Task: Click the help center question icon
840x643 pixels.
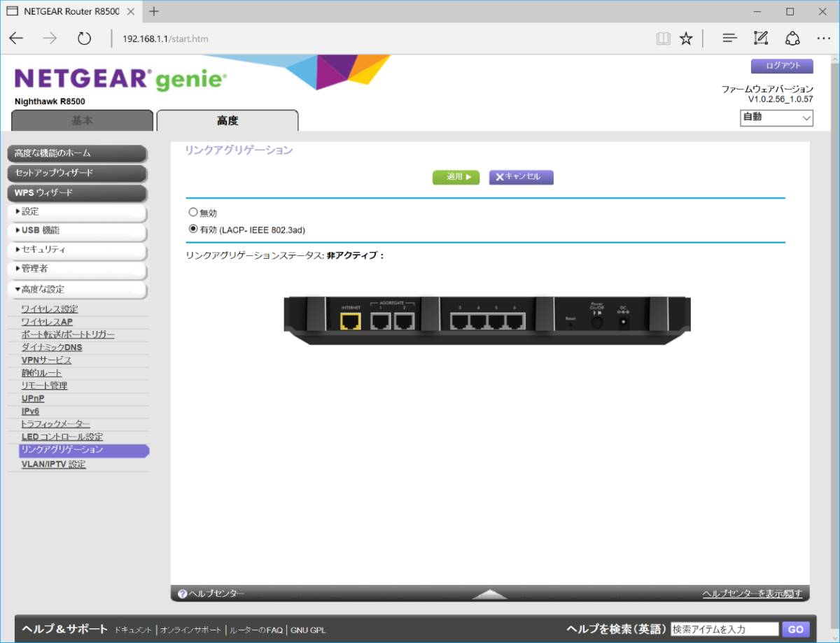Action: (182, 594)
